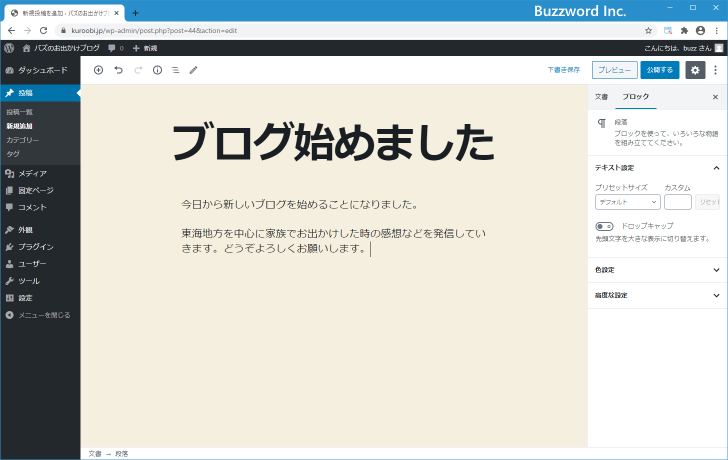Click the second paragraph 東海地方を中心に
The width and height of the screenshot is (728, 460).
[333, 241]
